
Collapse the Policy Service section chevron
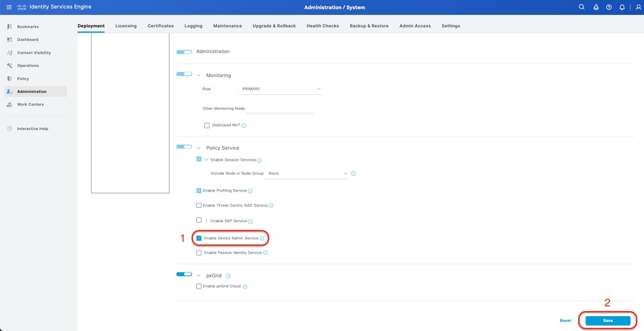coord(199,148)
